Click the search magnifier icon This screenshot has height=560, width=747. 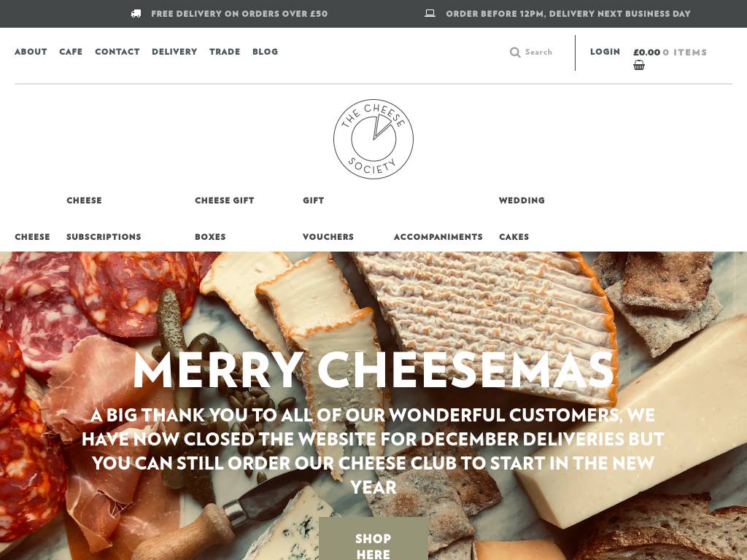514,52
